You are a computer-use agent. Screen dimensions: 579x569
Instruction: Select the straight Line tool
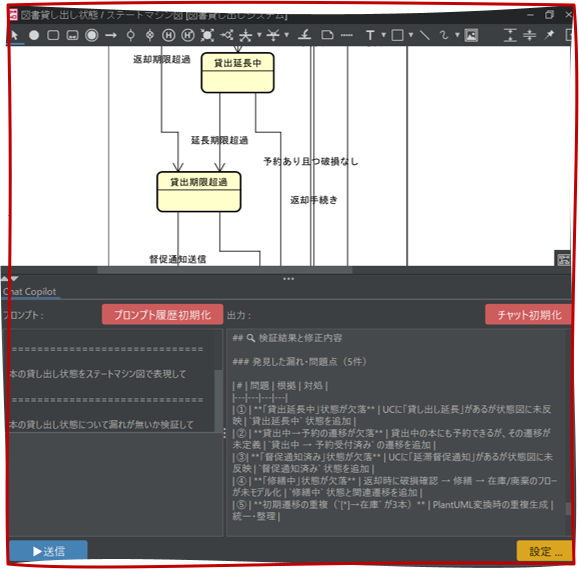click(425, 35)
